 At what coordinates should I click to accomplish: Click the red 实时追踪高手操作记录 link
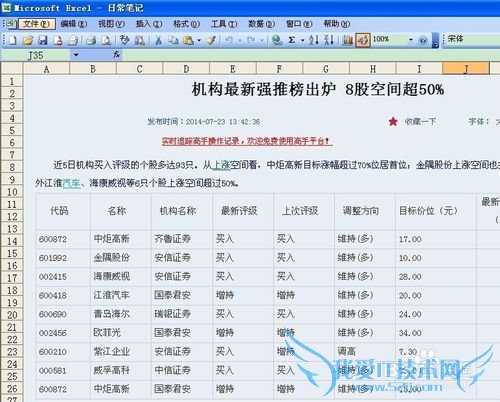coord(246,141)
